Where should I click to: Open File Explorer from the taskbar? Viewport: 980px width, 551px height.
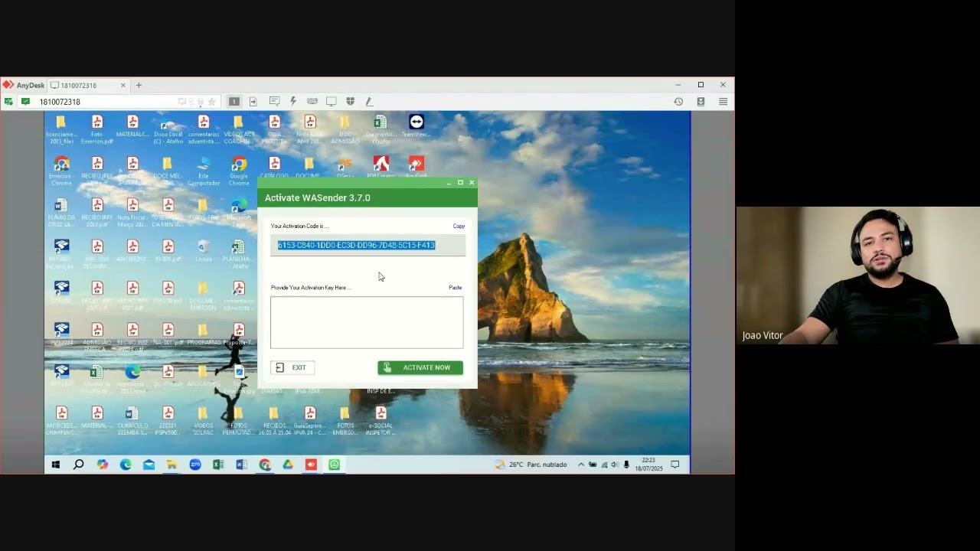pos(172,465)
